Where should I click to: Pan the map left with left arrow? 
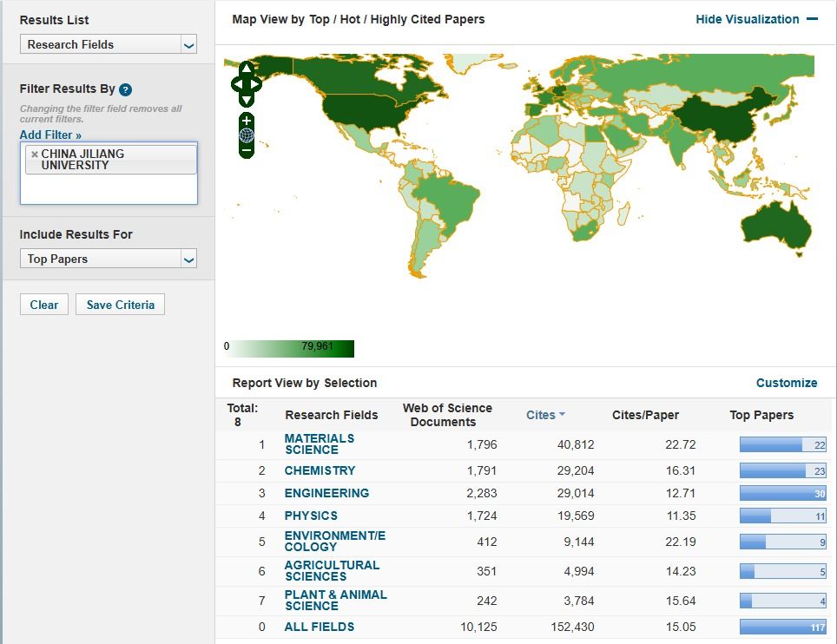tap(236, 84)
